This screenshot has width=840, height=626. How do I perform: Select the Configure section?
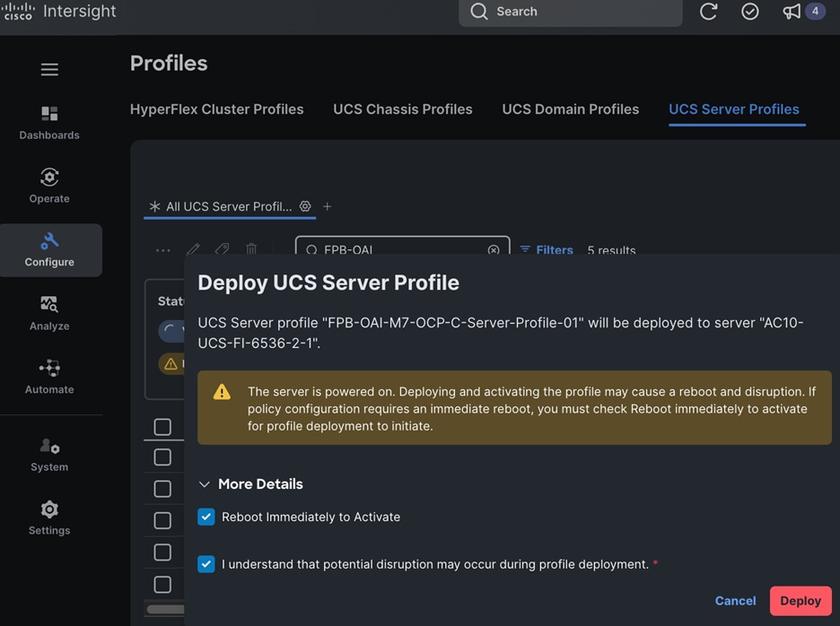[49, 250]
